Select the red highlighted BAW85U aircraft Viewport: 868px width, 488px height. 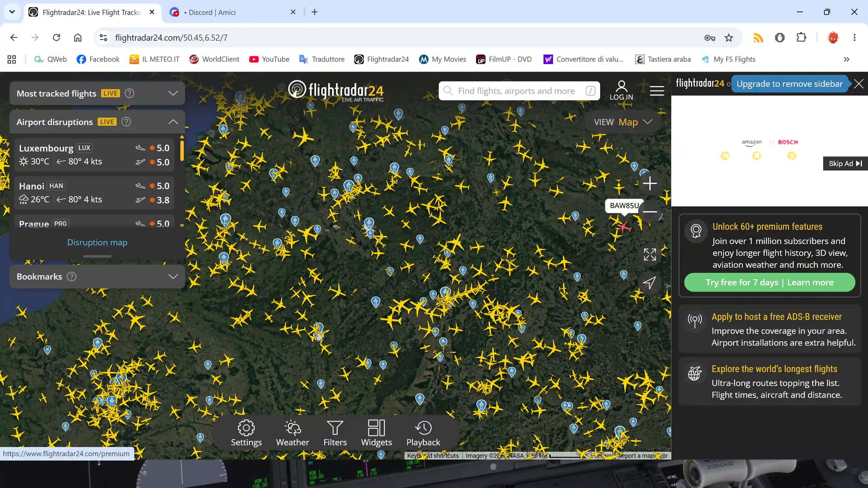624,227
